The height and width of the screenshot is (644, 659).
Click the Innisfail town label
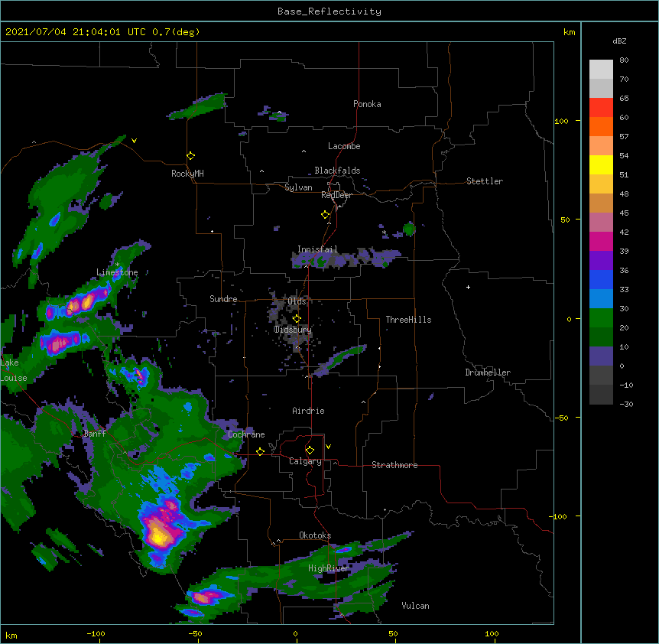click(317, 249)
